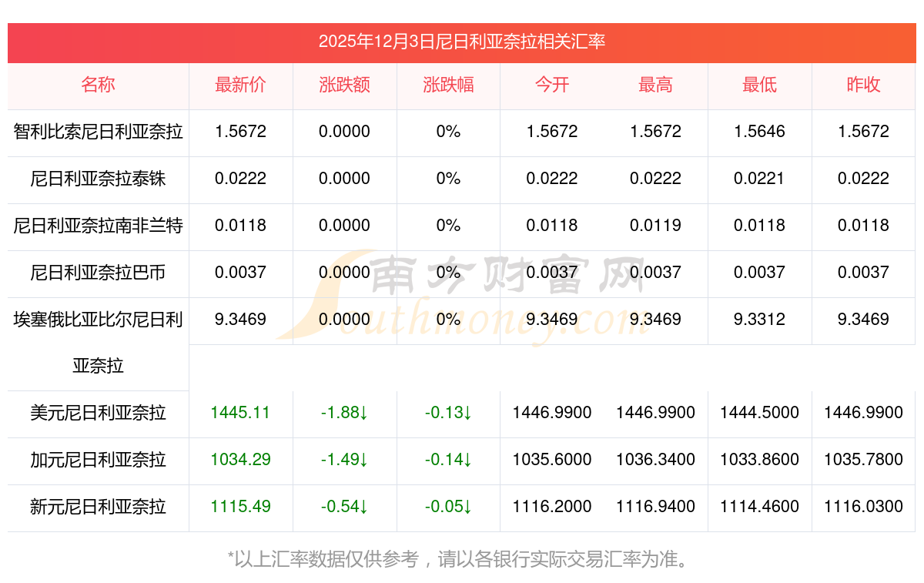This screenshot has height=583, width=924.
Task: Click highest value 1116.9400
Action: pyautogui.click(x=655, y=507)
